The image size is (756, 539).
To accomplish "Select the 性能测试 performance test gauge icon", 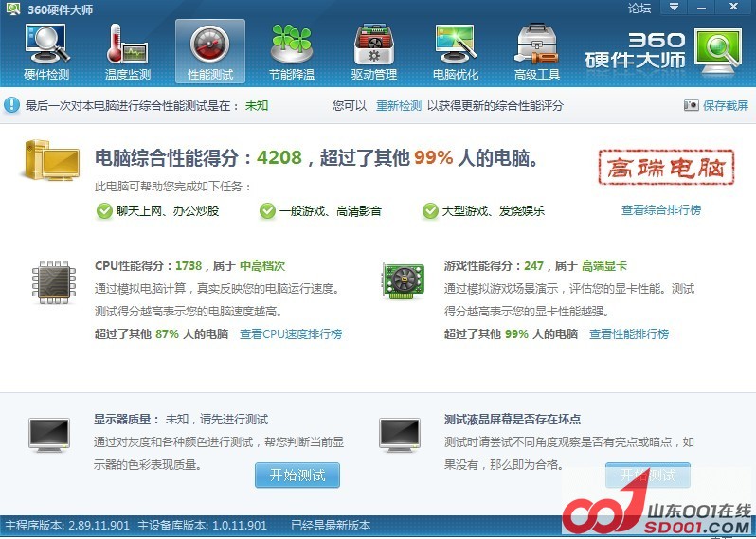I will pyautogui.click(x=209, y=52).
